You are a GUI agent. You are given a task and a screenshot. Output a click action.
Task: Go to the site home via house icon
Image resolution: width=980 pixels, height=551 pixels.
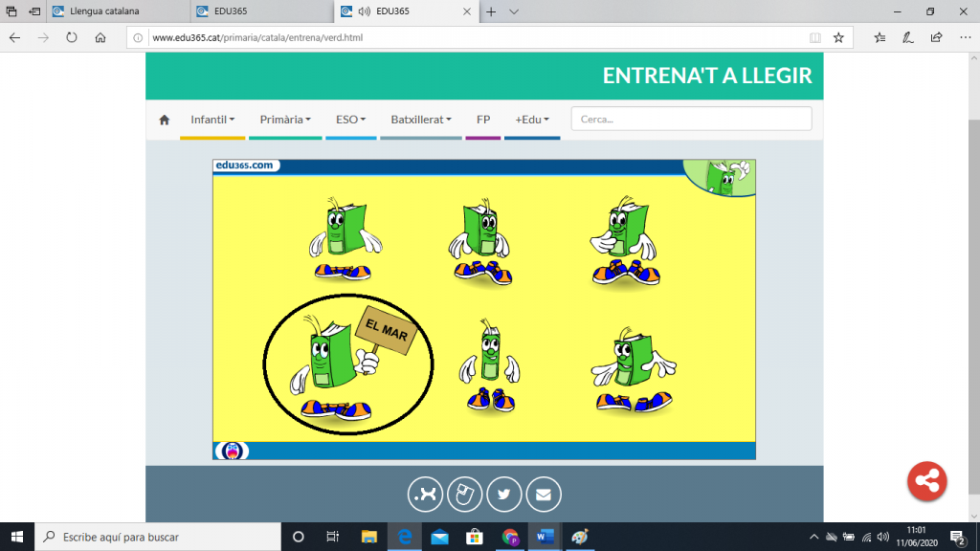pos(164,120)
